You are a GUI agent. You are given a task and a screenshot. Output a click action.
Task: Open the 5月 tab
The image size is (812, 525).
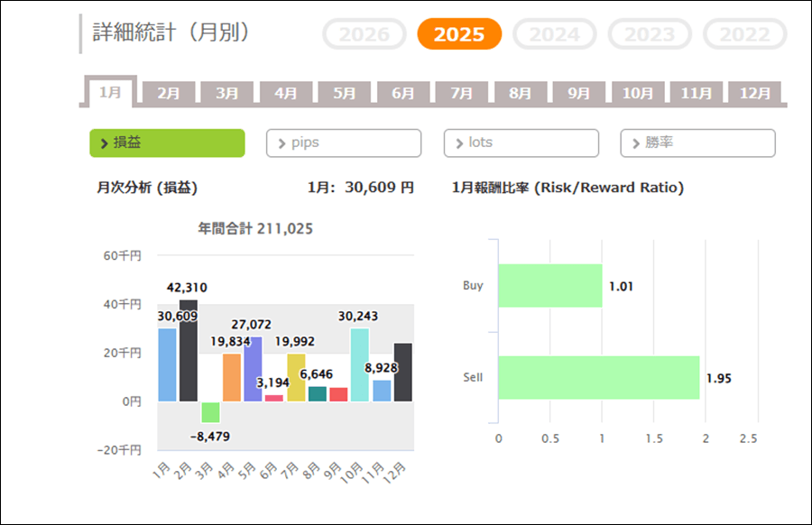(345, 93)
